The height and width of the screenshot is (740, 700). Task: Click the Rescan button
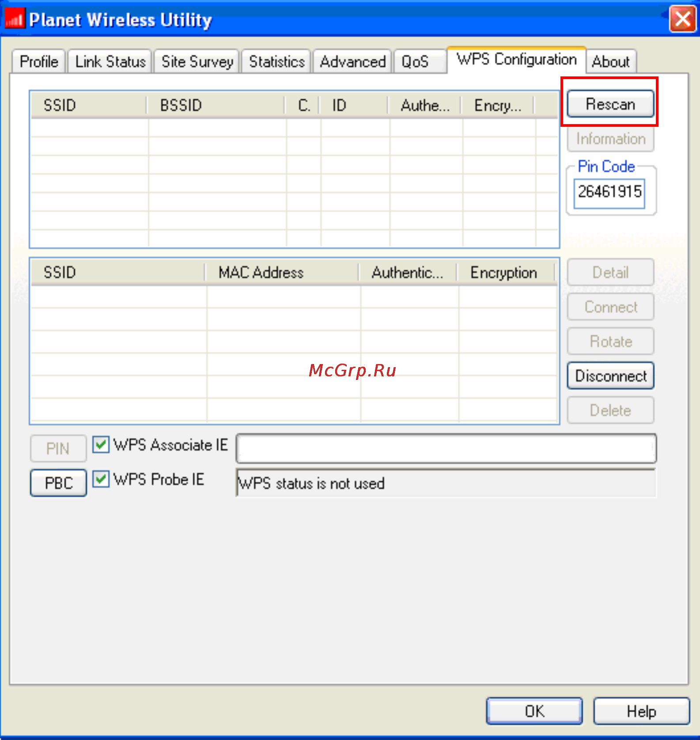(x=610, y=104)
